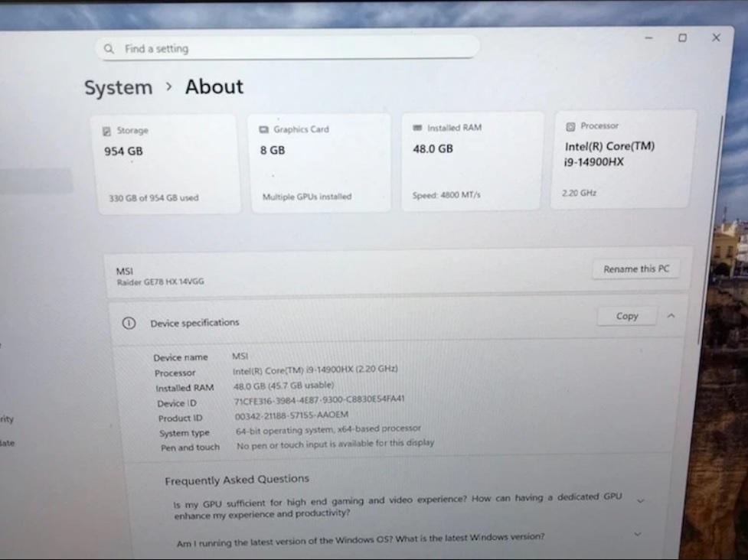Click the Installed RAM chip icon
The height and width of the screenshot is (560, 748).
pos(417,128)
